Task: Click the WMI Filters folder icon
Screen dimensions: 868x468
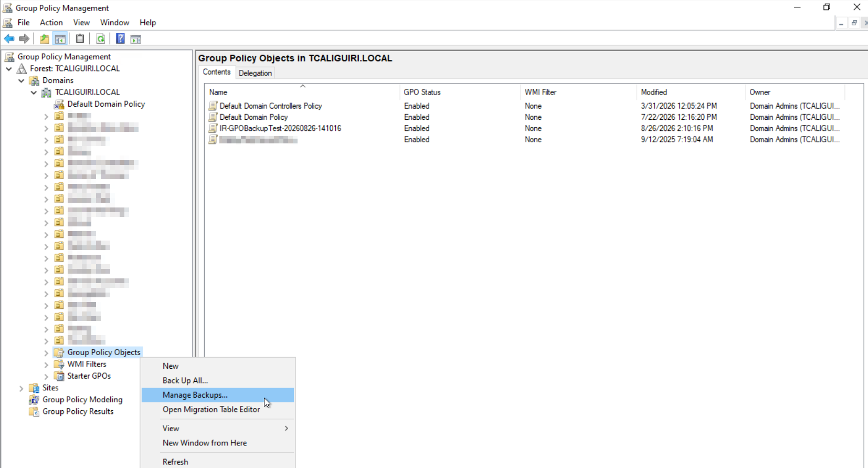Action: point(59,365)
